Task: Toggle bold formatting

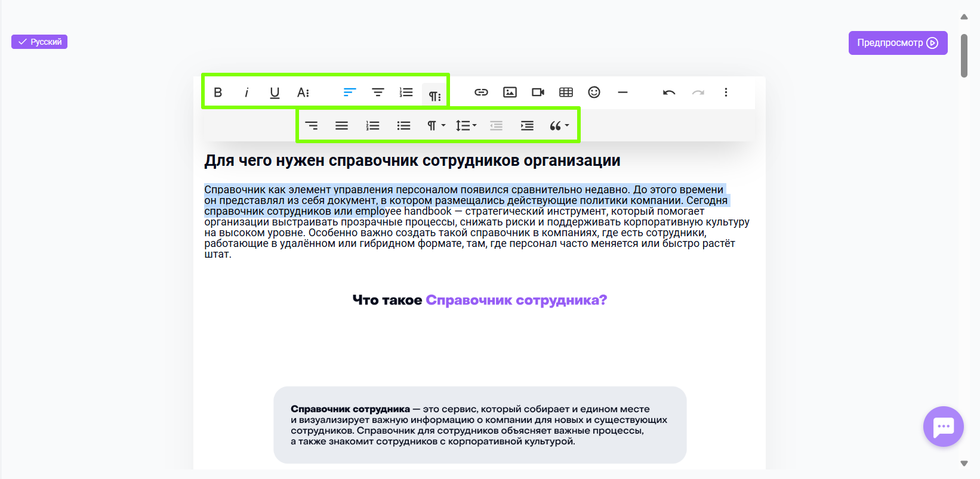Action: coord(218,92)
